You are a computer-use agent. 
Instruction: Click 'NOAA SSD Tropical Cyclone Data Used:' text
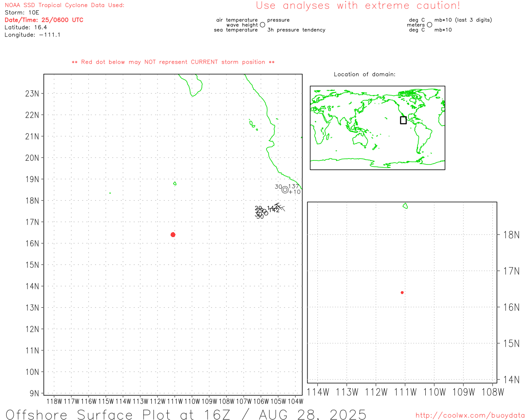[x=64, y=5]
